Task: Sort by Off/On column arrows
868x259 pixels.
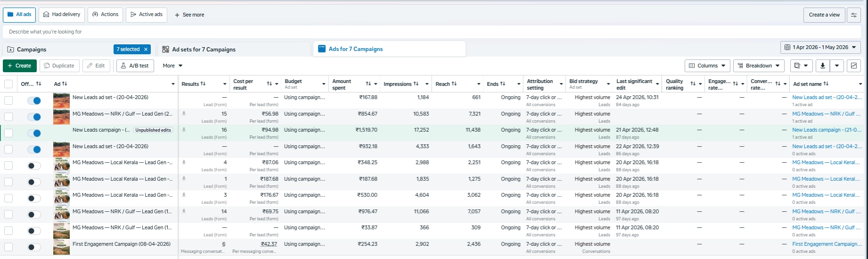Action: click(x=39, y=84)
